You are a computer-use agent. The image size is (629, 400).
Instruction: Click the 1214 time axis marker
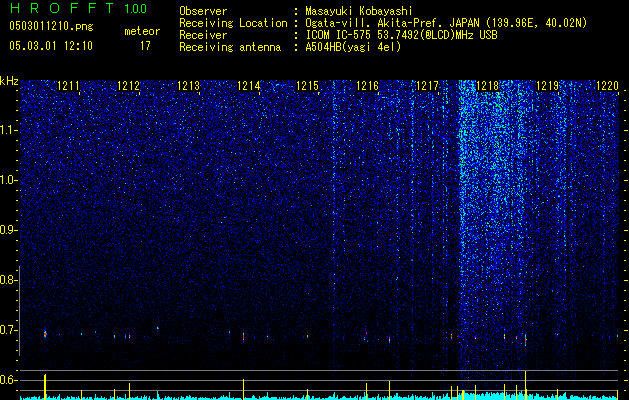(248, 86)
